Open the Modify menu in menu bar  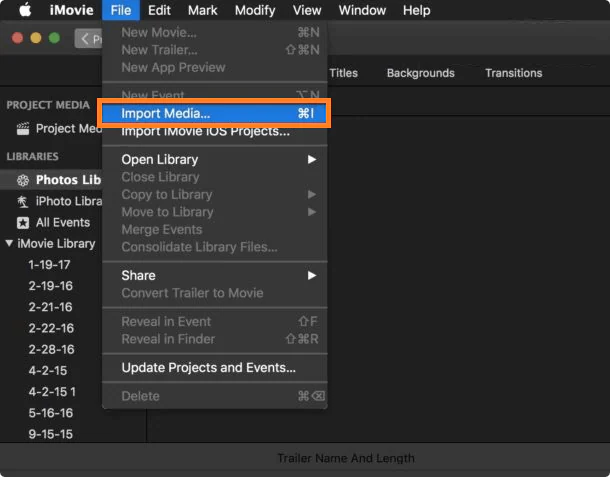pos(255,10)
